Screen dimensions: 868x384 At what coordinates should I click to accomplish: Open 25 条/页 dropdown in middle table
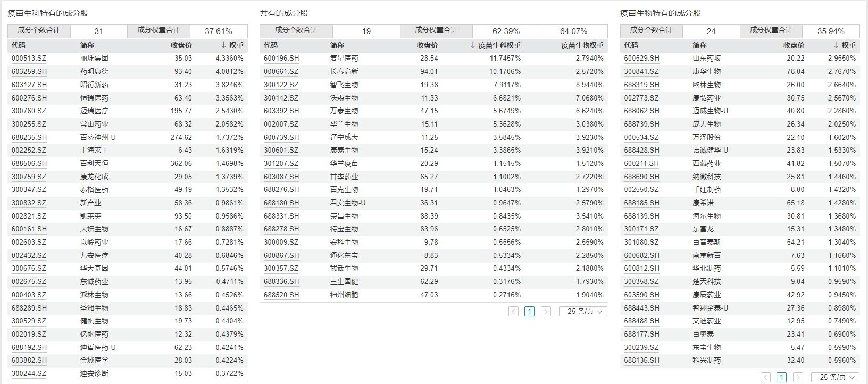[583, 312]
